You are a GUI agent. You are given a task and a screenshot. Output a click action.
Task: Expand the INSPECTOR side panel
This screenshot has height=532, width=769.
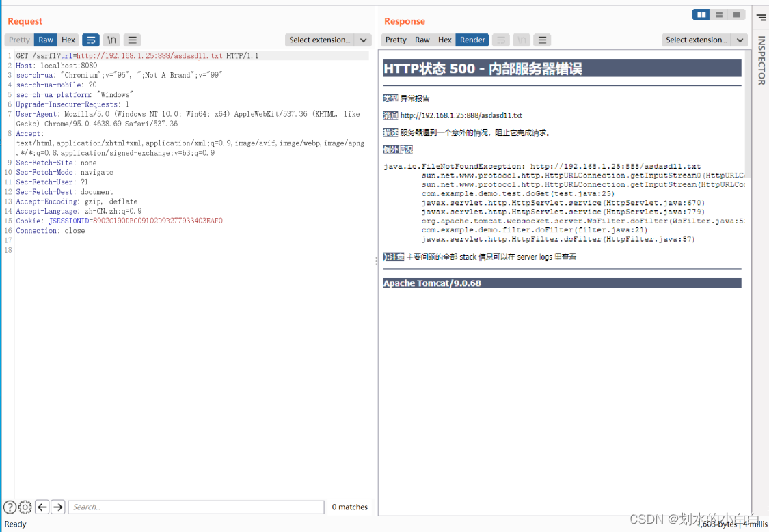coord(761,61)
